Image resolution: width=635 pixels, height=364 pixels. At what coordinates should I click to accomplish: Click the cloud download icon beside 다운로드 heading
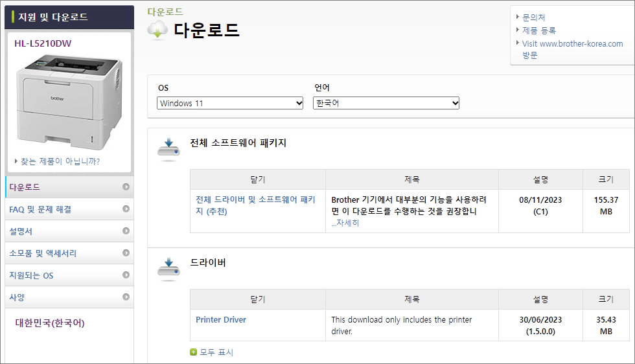[x=157, y=30]
